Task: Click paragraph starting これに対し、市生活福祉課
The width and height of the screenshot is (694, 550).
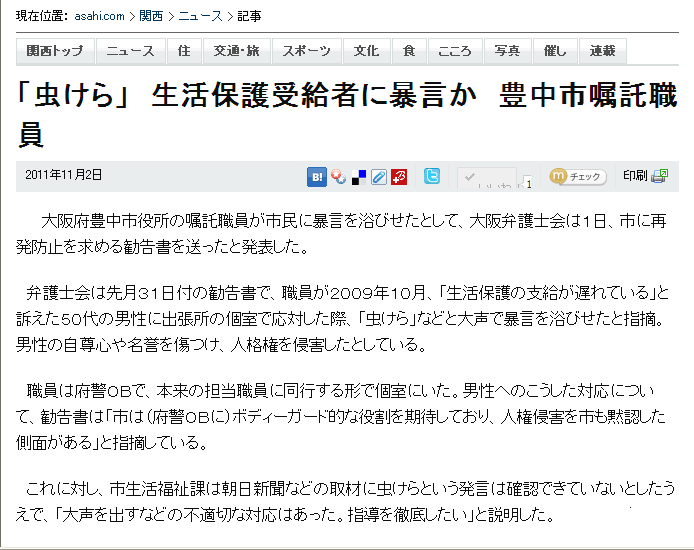Action: 345,501
